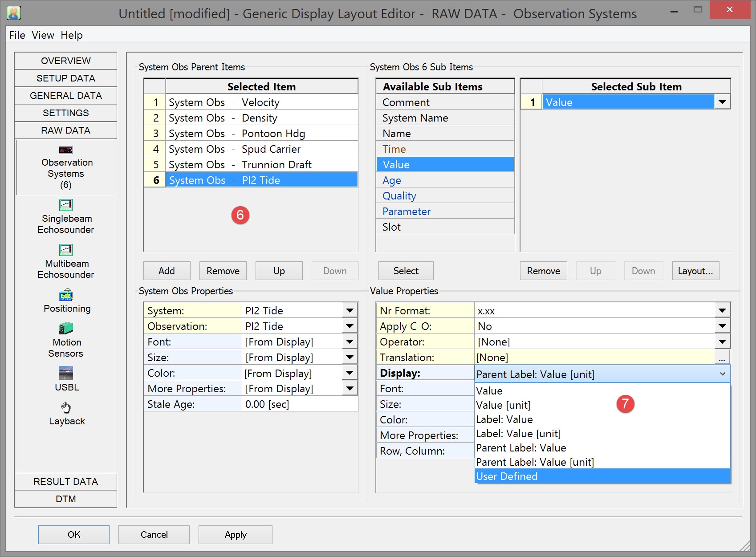The width and height of the screenshot is (756, 557).
Task: Select Quality in Available Sub Items
Action: point(399,196)
